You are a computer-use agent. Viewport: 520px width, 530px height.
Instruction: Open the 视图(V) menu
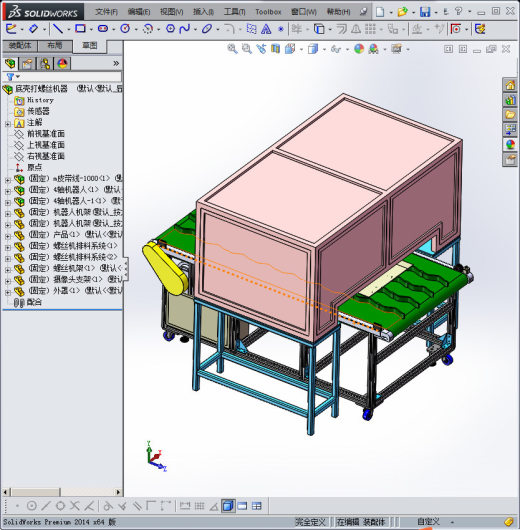[x=171, y=11]
